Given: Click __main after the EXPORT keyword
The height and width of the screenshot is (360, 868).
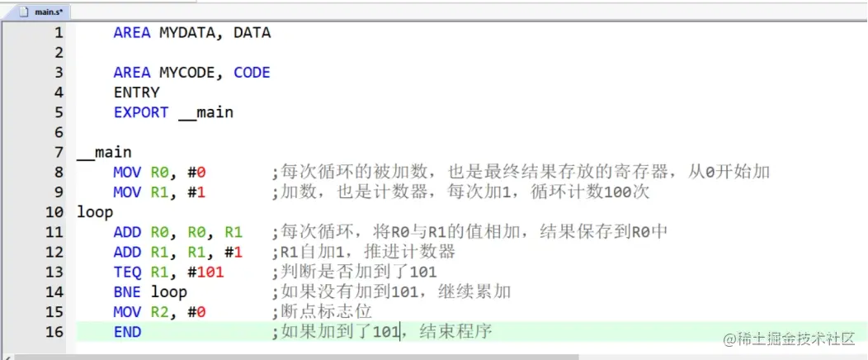Looking at the screenshot, I should tap(206, 113).
